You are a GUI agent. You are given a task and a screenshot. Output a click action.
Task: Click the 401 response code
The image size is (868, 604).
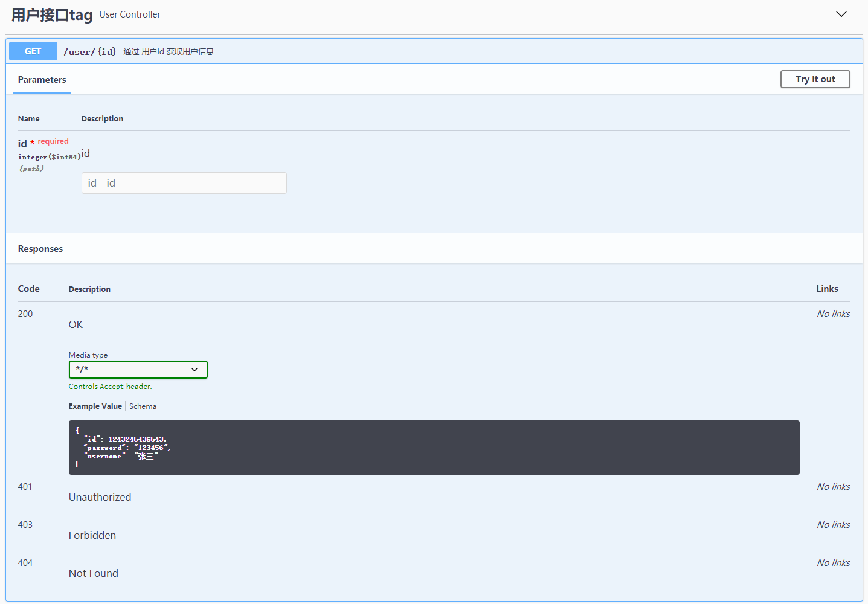pyautogui.click(x=25, y=487)
